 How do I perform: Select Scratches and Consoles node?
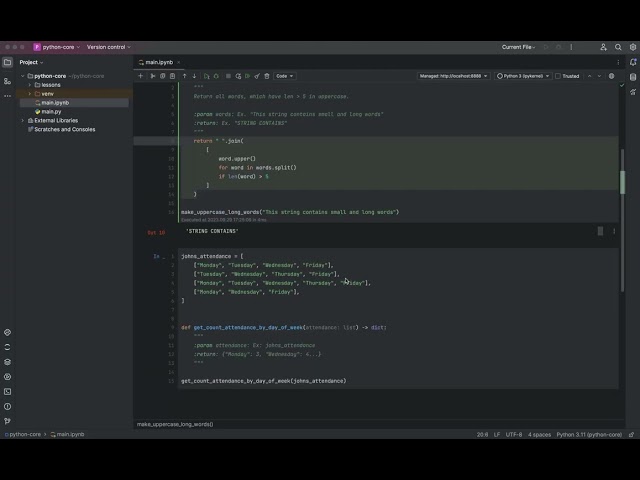pyautogui.click(x=64, y=129)
